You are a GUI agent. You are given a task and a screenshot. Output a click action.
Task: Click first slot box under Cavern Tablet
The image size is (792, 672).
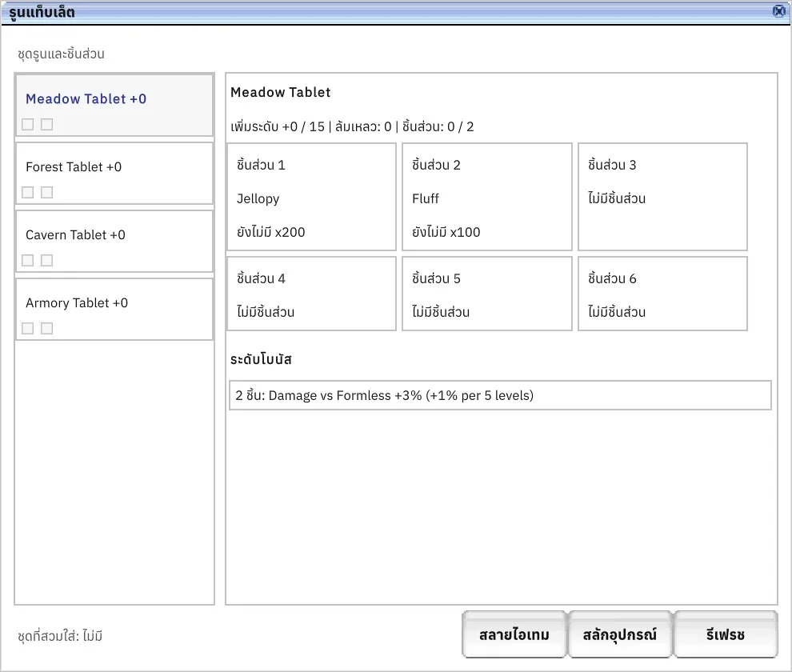click(28, 260)
